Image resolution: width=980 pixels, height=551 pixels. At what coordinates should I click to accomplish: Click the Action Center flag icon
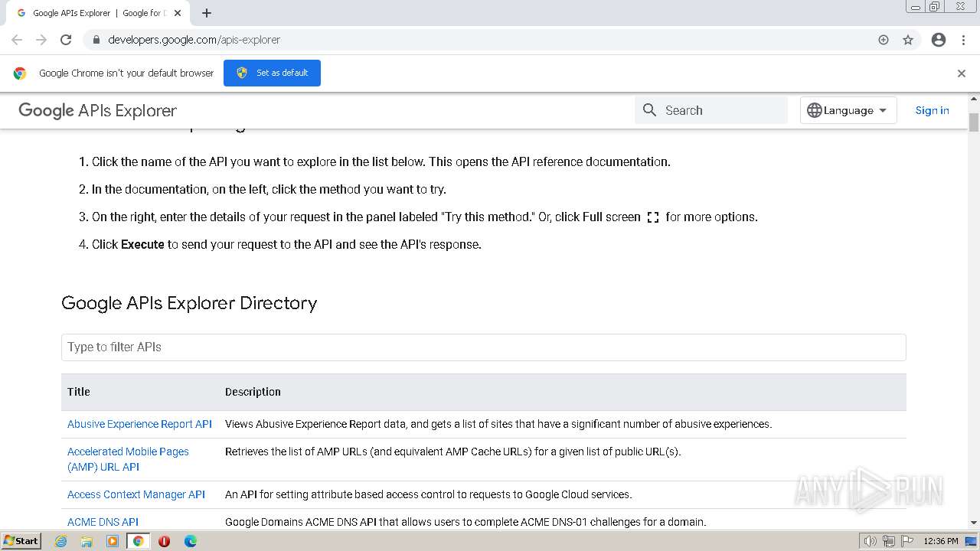[x=906, y=541]
